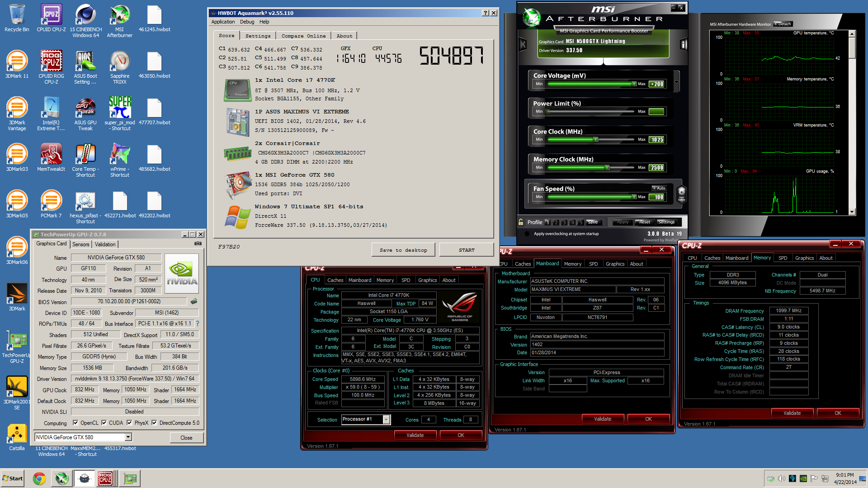Open the 461245.hwbot file
The height and width of the screenshot is (488, 868).
click(154, 18)
